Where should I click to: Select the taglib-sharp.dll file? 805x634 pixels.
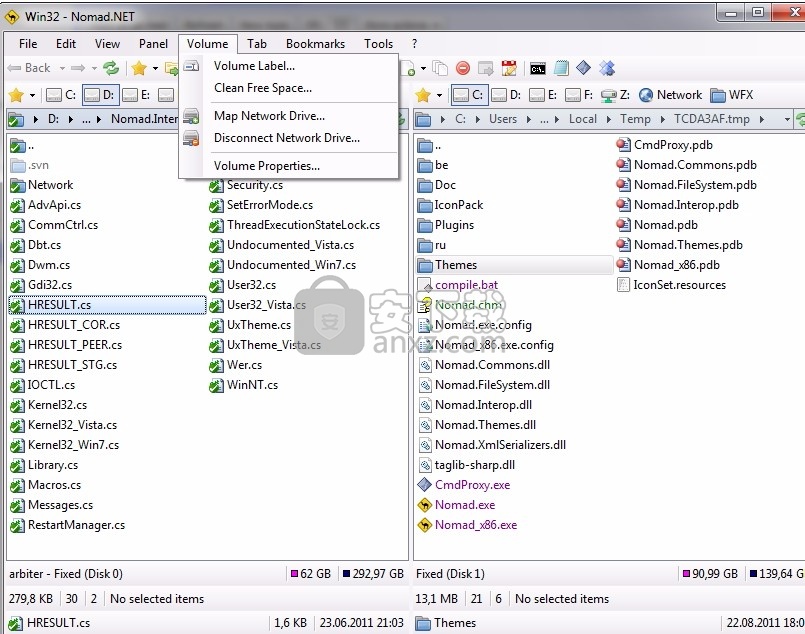click(x=466, y=465)
